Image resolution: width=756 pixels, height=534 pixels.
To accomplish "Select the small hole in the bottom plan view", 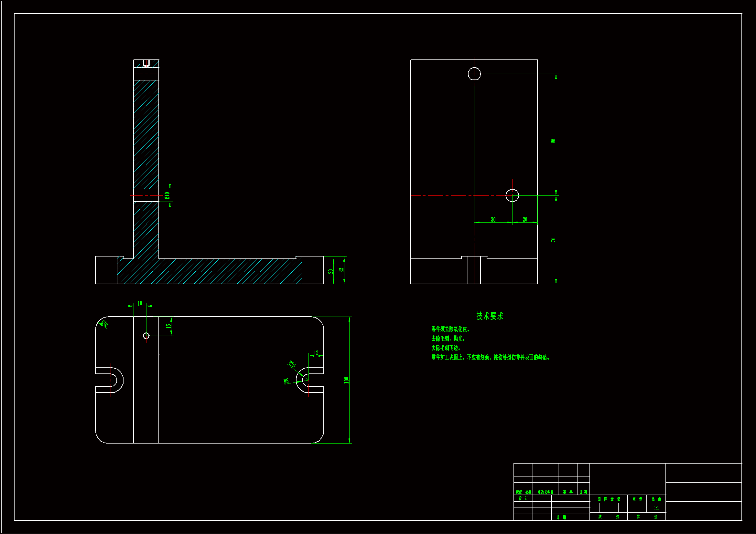I will (x=146, y=336).
